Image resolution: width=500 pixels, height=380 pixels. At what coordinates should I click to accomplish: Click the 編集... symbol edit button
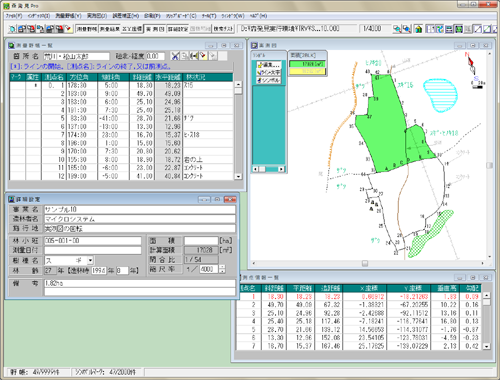click(269, 65)
